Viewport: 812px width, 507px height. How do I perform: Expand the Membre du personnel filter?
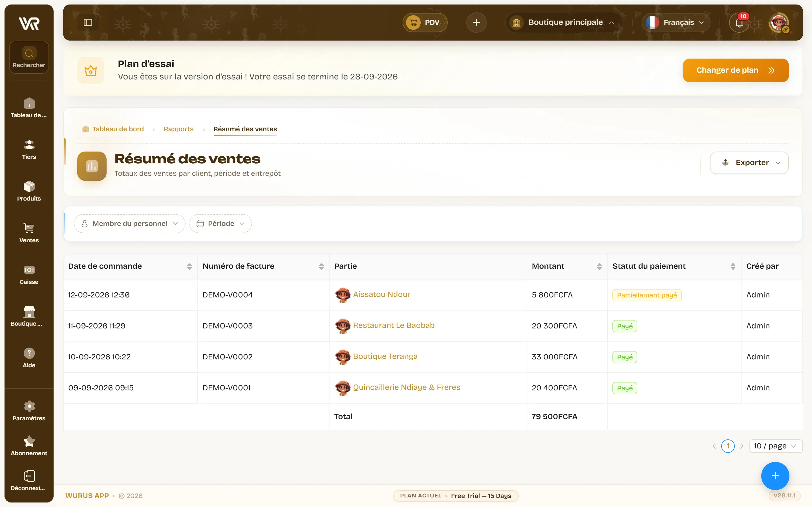pyautogui.click(x=129, y=224)
